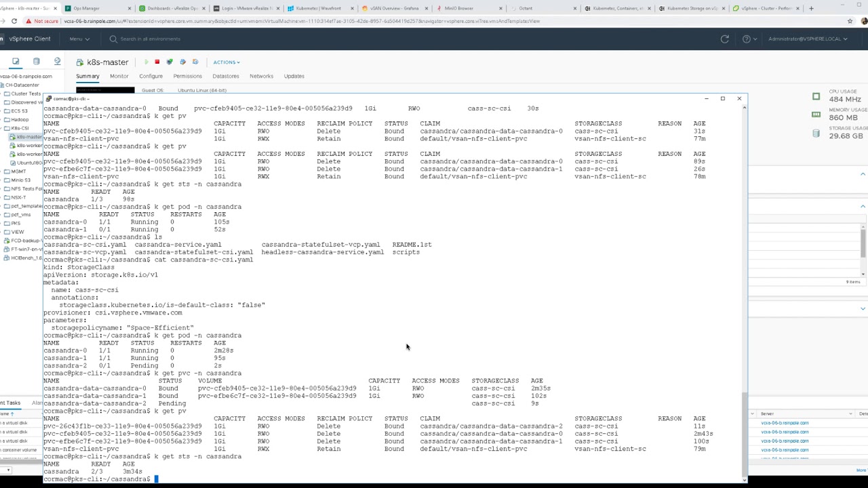Open the Permissions tab
The width and height of the screenshot is (868, 488).
click(x=187, y=76)
